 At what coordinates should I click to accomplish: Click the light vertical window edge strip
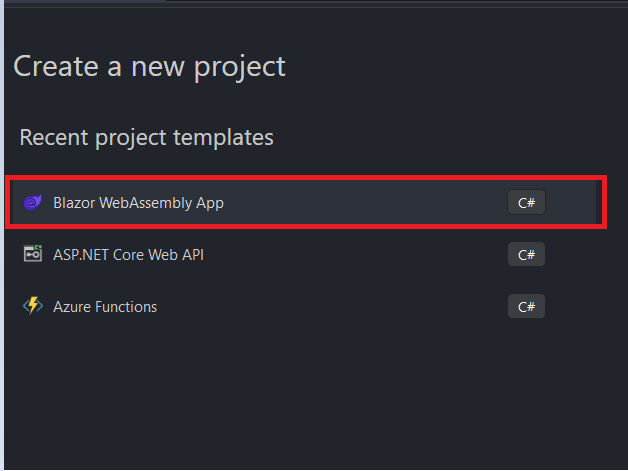pos(2,236)
